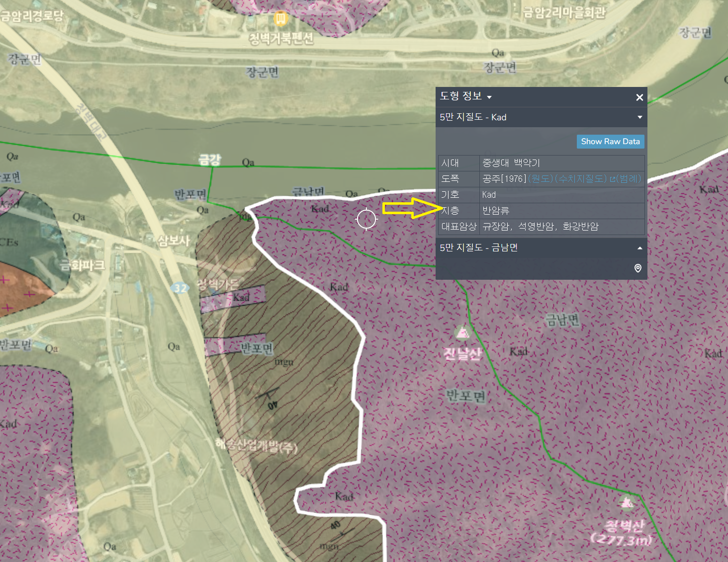
Task: Click the 청벽거북펜션 lodging map icon
Action: click(x=281, y=19)
